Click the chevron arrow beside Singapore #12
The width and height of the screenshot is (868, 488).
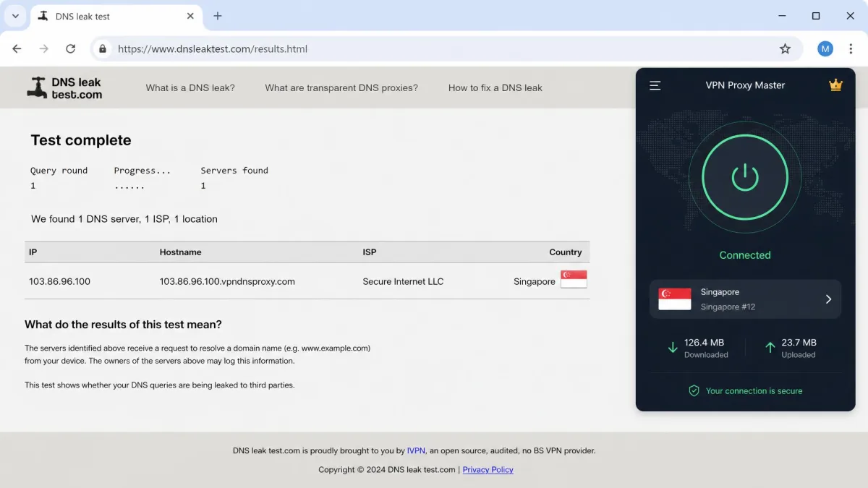pyautogui.click(x=828, y=299)
